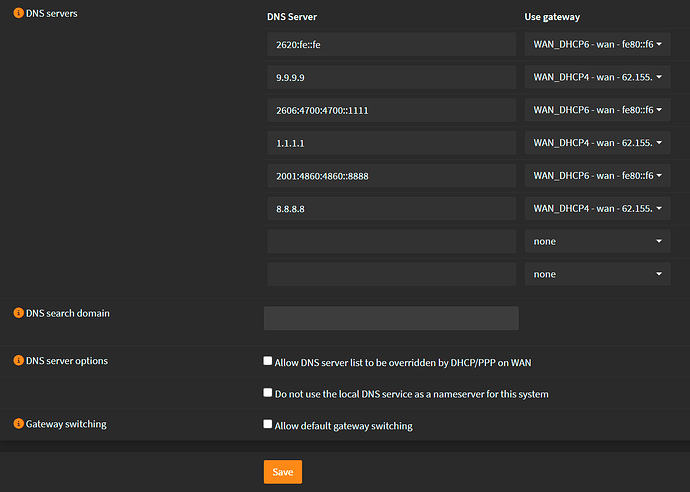Screen dimensions: 690x492
Task: Click the DNS search domain text field
Action: (x=391, y=318)
